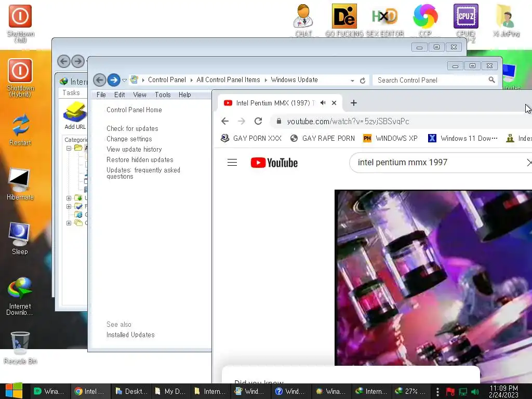Refresh the Control Panel address bar
The width and height of the screenshot is (532, 399).
[x=362, y=81]
